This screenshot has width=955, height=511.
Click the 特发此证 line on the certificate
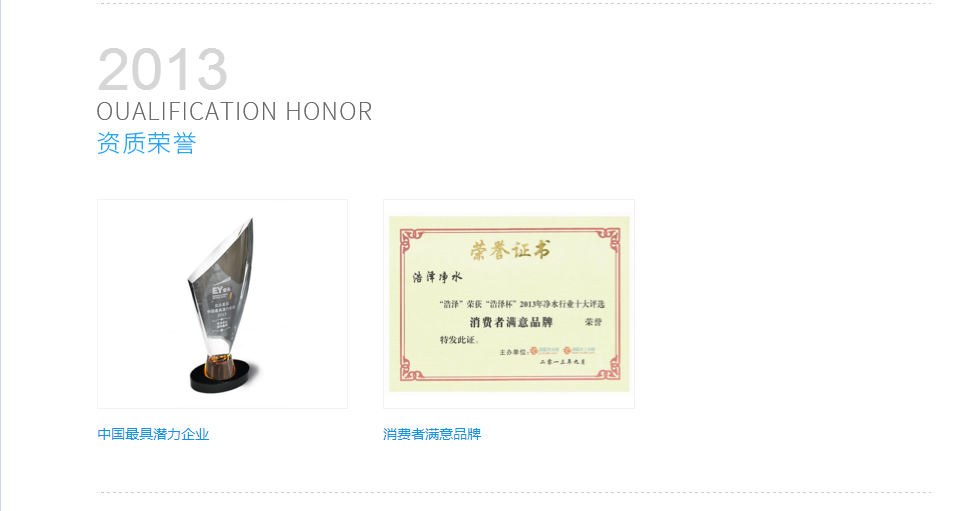[x=459, y=340]
